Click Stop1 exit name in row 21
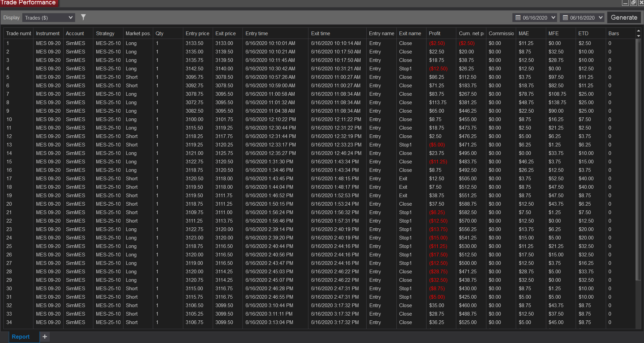The height and width of the screenshot is (343, 644). (405, 212)
